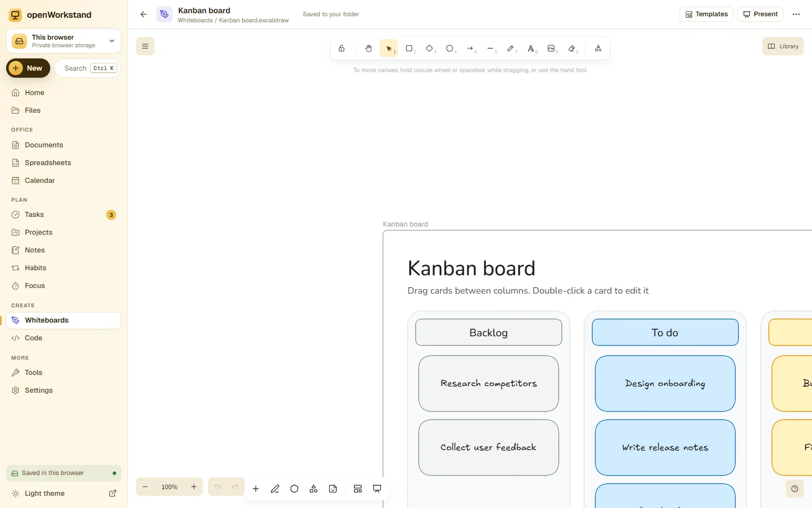The image size is (812, 508).
Task: Click the New button
Action: pyautogui.click(x=28, y=68)
